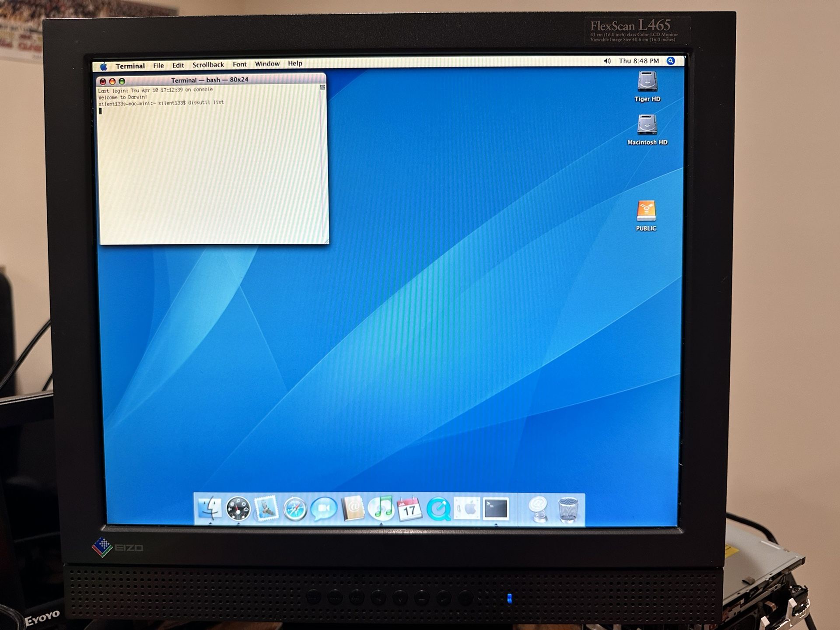
Task: Launch iTunes from the Dock
Action: [381, 509]
